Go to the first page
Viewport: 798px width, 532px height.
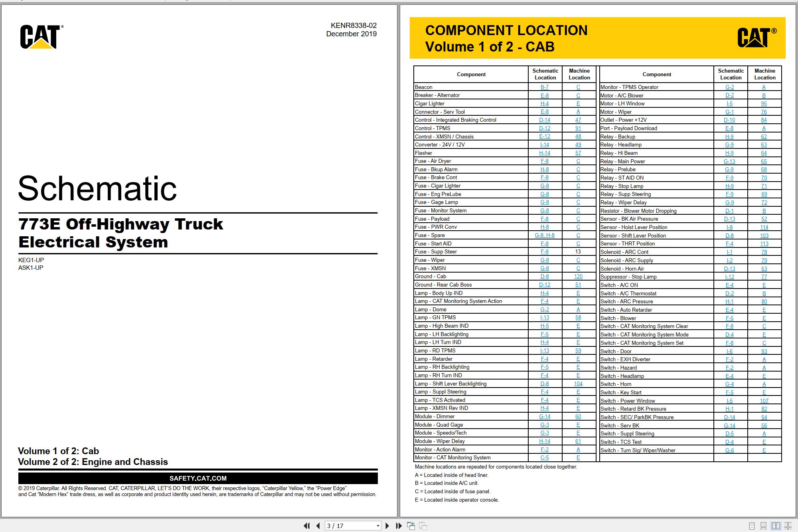point(306,526)
